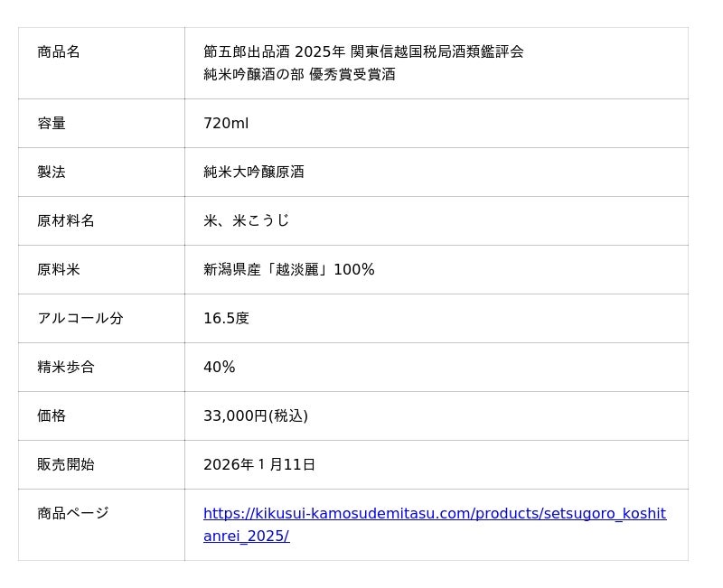
Task: Click the 原材料名 label cell
Action: pos(66,221)
